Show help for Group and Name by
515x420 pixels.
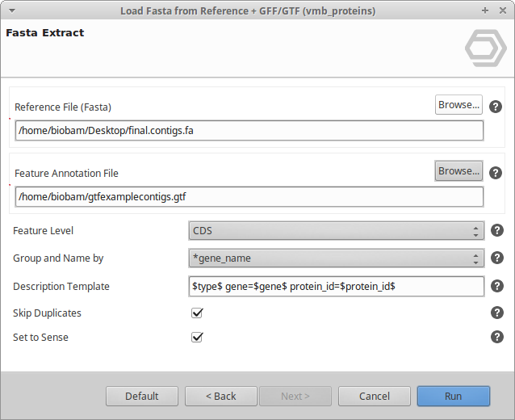(x=497, y=258)
